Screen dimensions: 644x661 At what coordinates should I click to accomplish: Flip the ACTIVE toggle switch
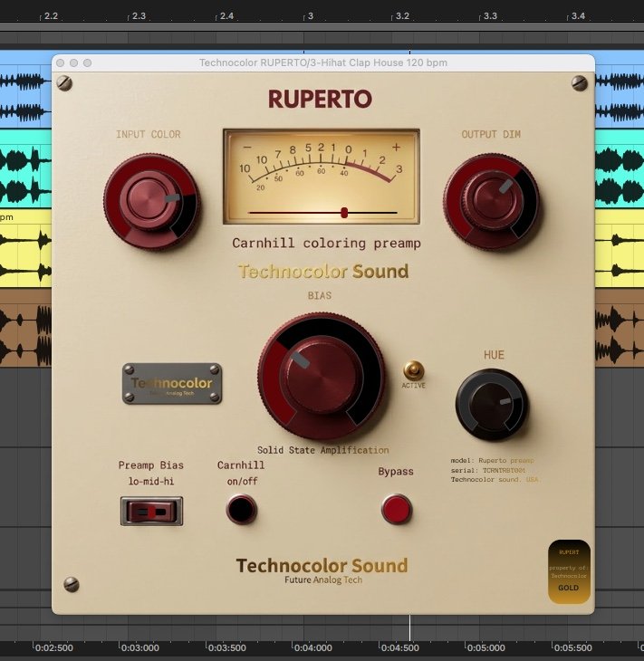pos(413,370)
